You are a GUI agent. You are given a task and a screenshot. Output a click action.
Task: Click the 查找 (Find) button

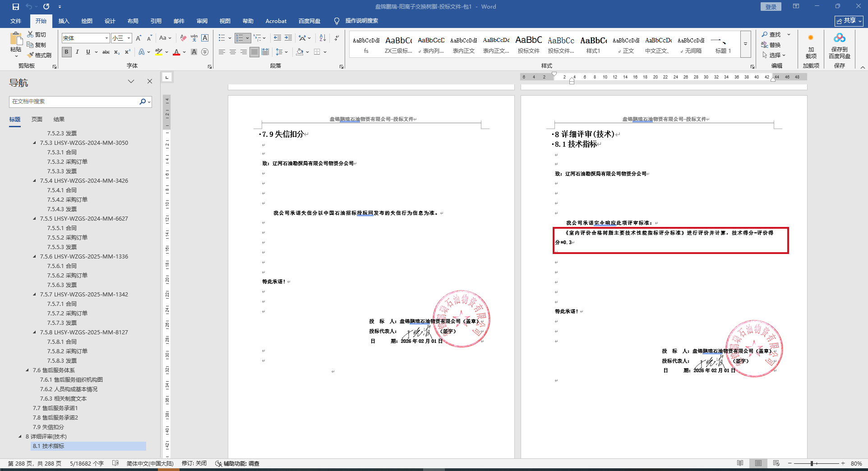click(771, 34)
